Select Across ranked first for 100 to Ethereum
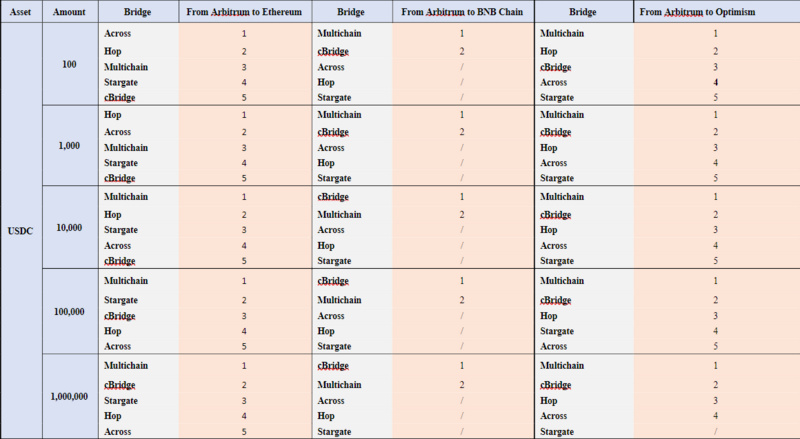The image size is (800, 439). pos(118,34)
